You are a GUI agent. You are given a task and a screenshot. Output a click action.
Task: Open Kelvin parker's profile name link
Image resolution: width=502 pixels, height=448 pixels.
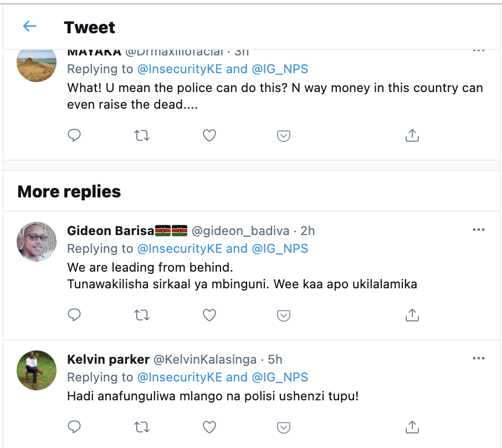pyautogui.click(x=108, y=359)
